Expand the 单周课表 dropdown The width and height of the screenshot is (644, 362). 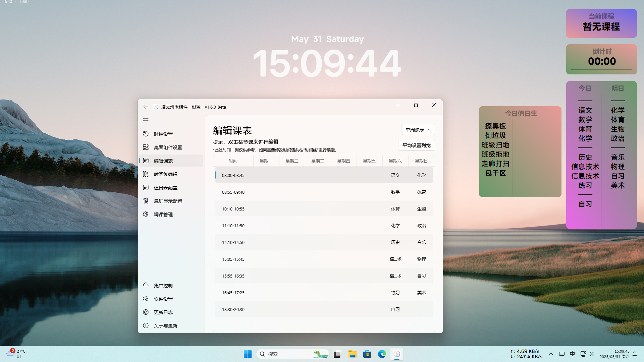tap(418, 130)
